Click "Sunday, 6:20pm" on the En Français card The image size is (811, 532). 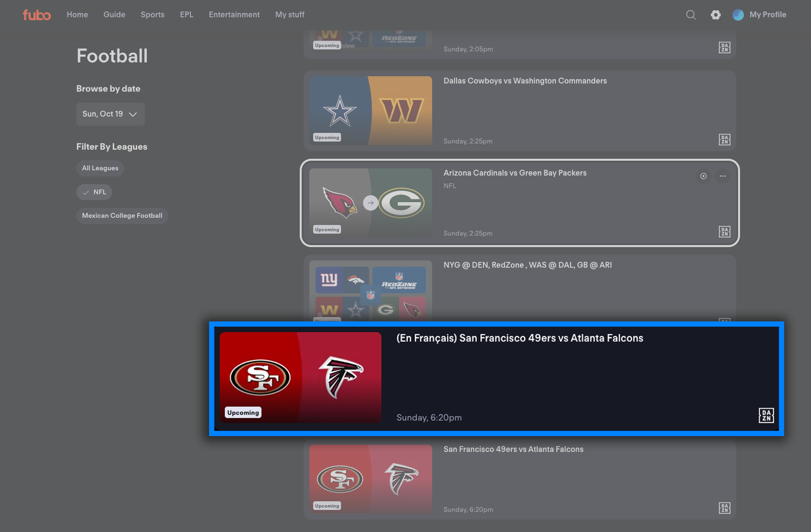429,418
